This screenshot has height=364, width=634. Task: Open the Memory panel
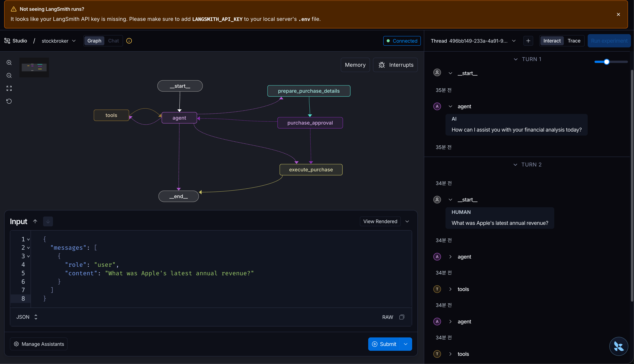355,65
